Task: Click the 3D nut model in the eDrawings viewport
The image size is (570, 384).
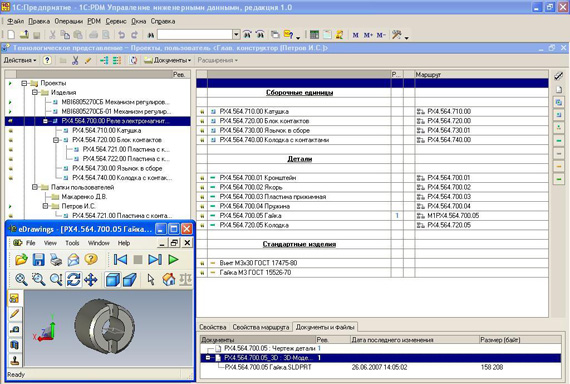Action: pos(105,326)
